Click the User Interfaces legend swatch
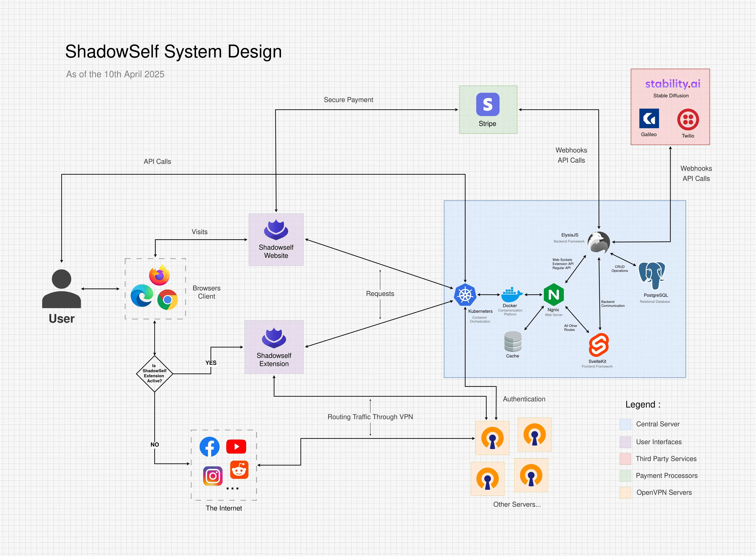Viewport: 756px width, 556px height. pos(625,442)
